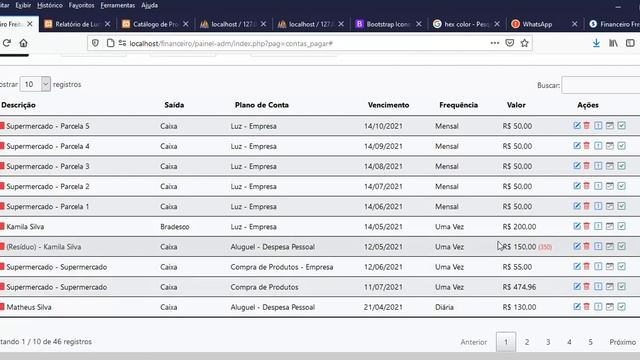Viewport: 640px width, 360px height.
Task: Click the address bar URL
Action: pyautogui.click(x=231, y=43)
